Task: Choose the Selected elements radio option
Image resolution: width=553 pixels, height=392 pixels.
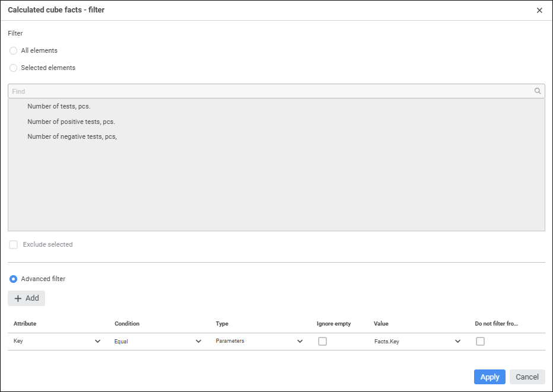Action: click(x=14, y=68)
